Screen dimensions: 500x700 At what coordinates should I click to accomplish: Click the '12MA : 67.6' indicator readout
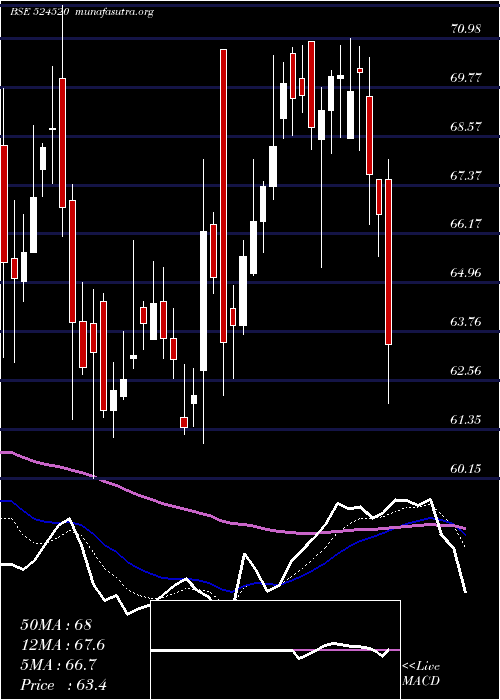point(63,645)
